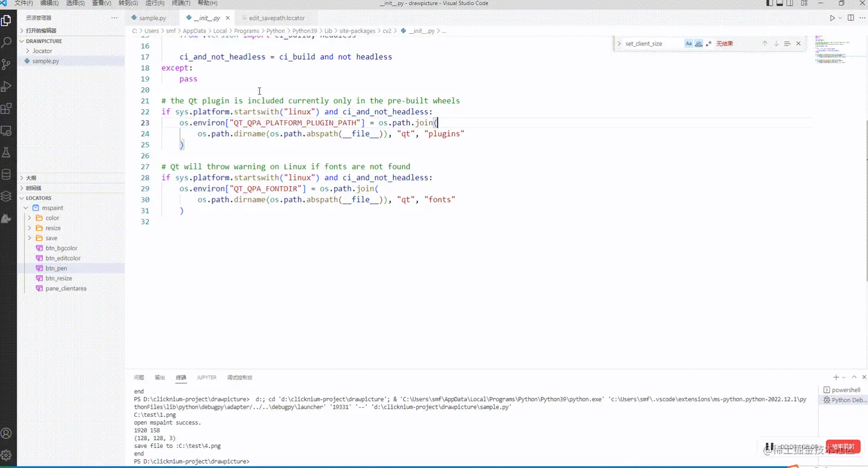The image size is (868, 468).
Task: Open the 帮助(H) menu
Action: 207,3
